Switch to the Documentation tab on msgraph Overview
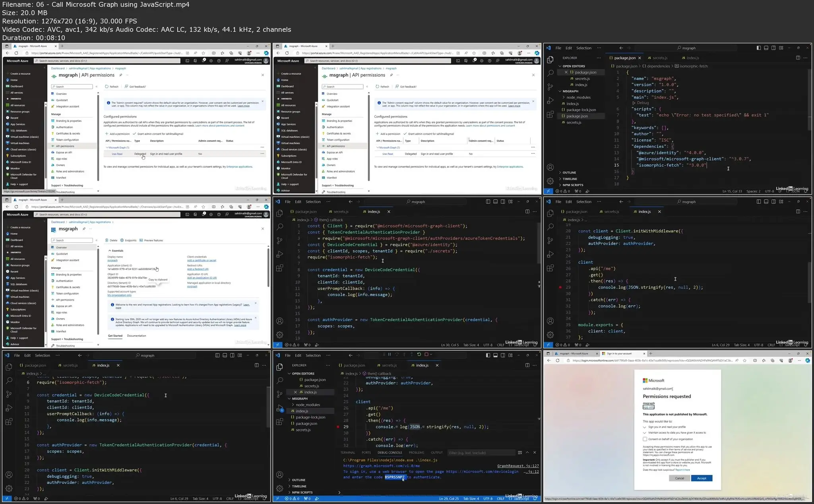Image resolution: width=814 pixels, height=504 pixels. click(x=136, y=336)
